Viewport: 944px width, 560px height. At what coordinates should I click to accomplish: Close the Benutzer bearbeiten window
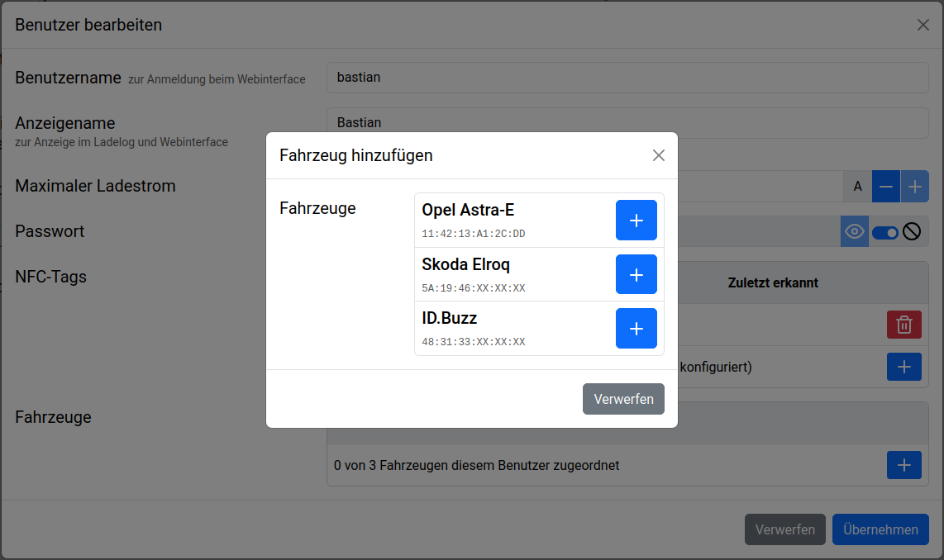coord(923,25)
